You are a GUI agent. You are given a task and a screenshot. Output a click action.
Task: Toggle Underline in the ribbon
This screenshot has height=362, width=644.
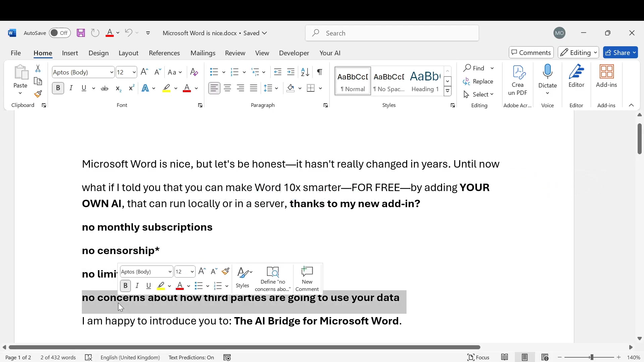(x=84, y=88)
